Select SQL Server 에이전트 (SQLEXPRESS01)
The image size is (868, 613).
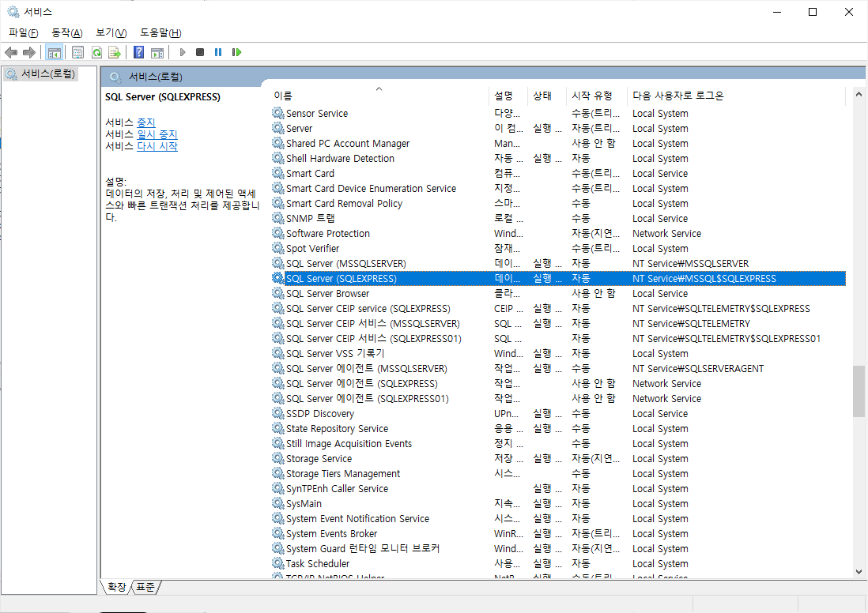559,398
